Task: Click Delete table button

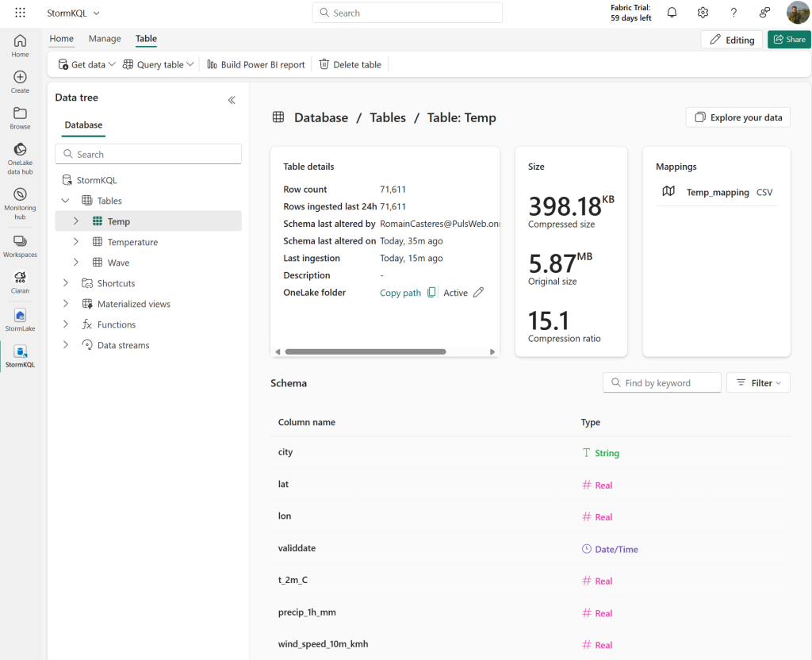Action: pos(350,64)
